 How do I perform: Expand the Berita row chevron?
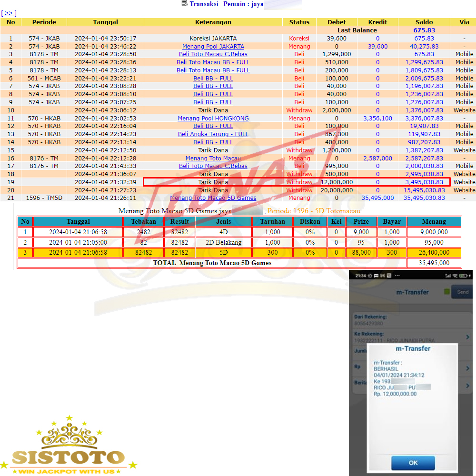[467, 383]
